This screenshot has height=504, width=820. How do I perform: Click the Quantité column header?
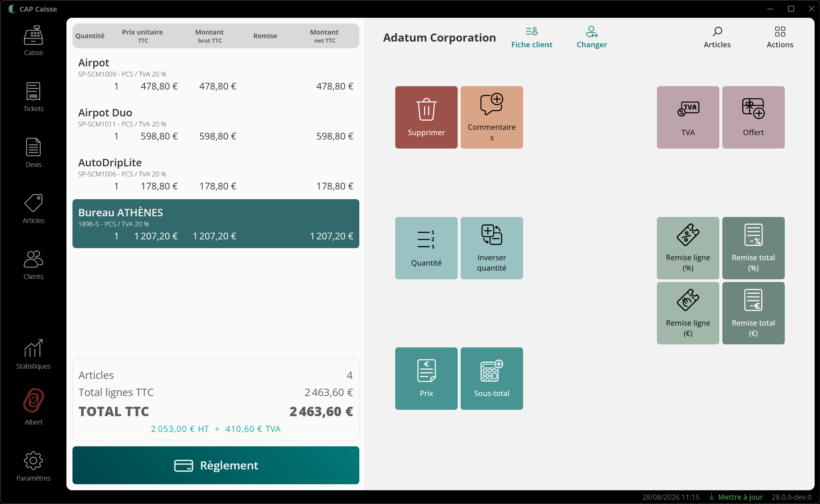point(90,36)
